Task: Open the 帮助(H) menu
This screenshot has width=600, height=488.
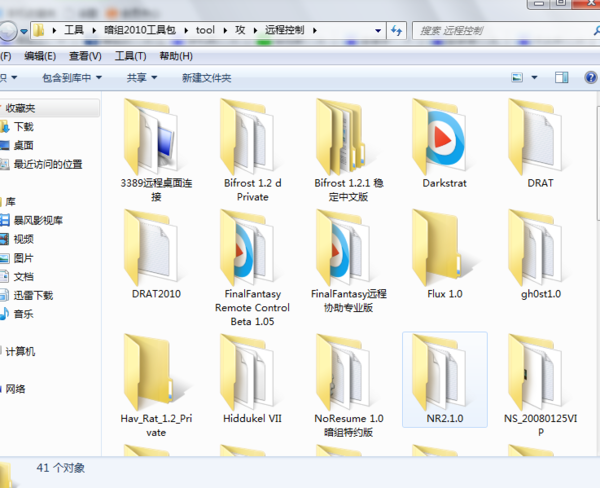Action: (x=176, y=56)
